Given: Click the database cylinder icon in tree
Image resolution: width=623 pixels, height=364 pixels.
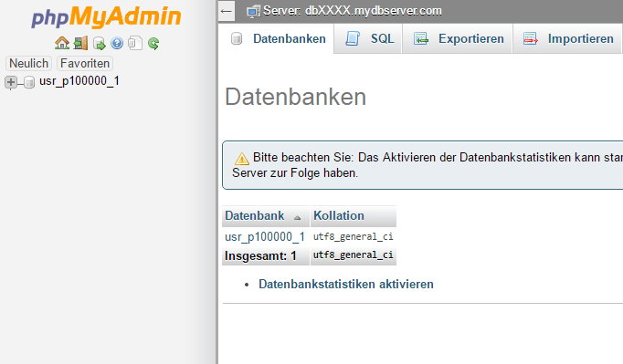Looking at the screenshot, I should tap(29, 82).
